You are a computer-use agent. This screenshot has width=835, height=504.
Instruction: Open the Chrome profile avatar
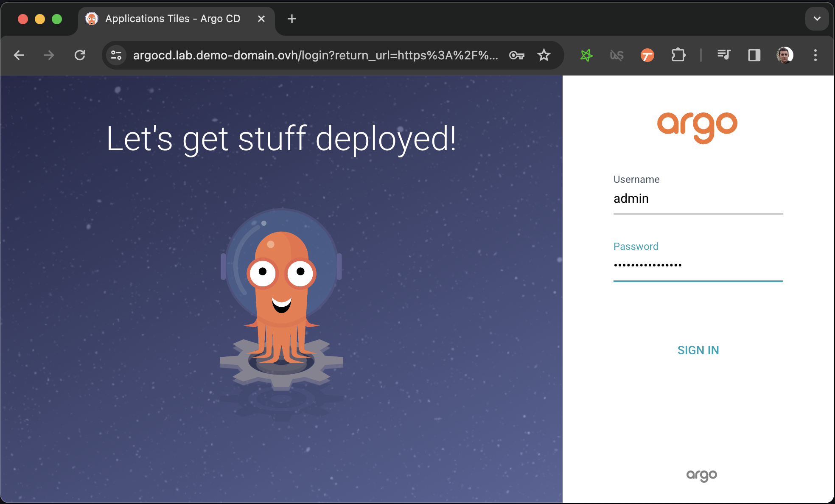click(x=785, y=55)
